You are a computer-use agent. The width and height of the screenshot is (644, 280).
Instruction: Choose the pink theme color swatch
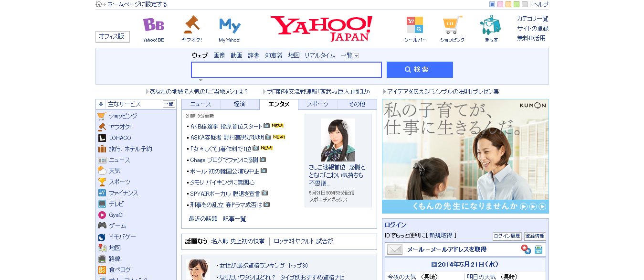(500, 4)
